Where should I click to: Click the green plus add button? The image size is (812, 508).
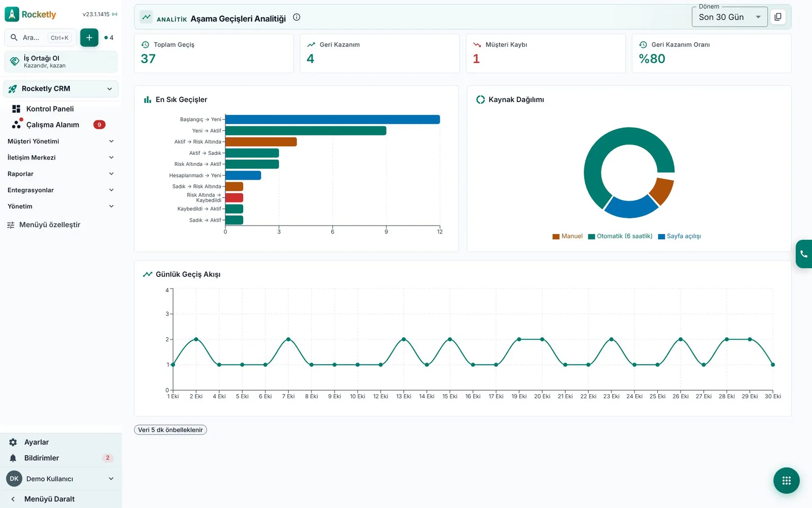(x=89, y=37)
